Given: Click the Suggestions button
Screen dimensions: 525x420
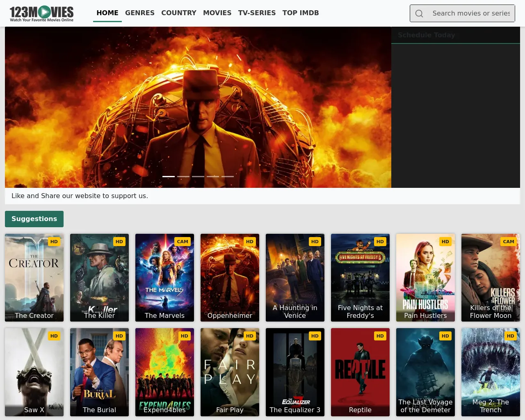Looking at the screenshot, I should pyautogui.click(x=34, y=219).
